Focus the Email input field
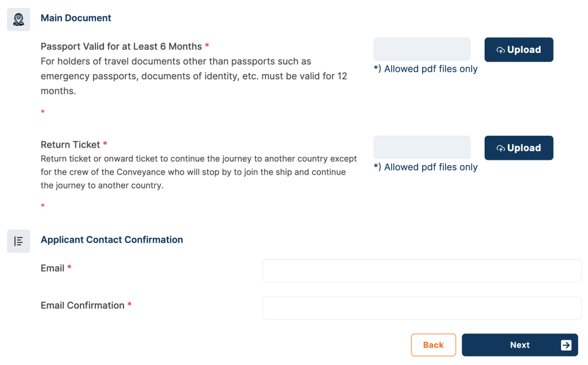Screen dimensions: 588x365 [x=421, y=271]
